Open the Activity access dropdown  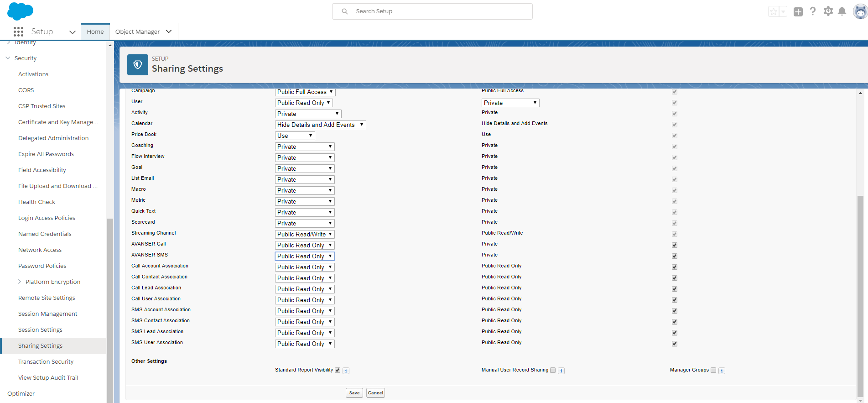pos(308,114)
